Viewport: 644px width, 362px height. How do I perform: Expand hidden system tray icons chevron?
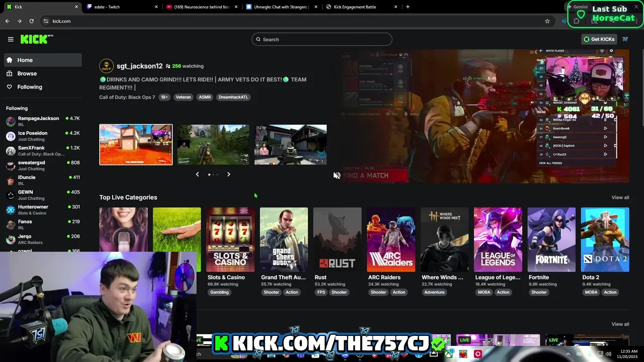[569, 354]
